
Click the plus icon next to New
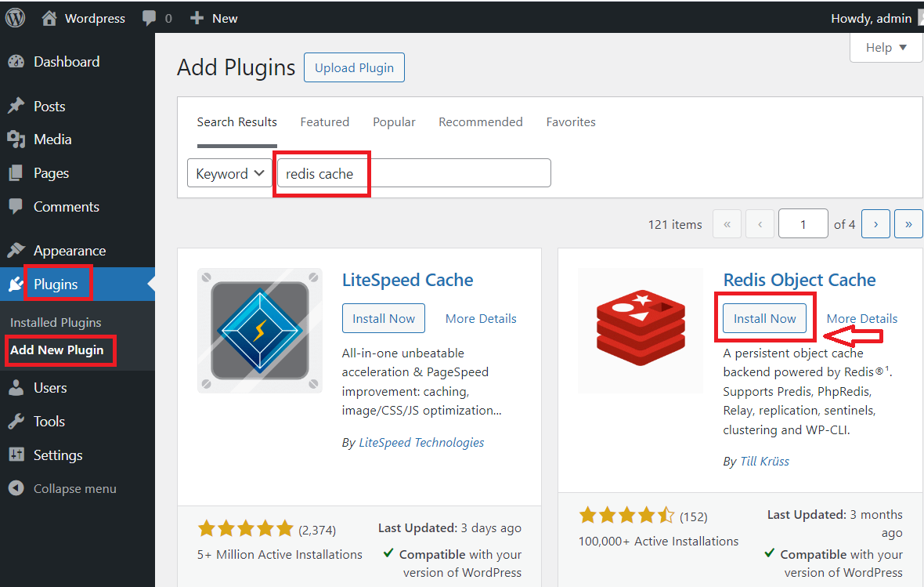tap(197, 18)
